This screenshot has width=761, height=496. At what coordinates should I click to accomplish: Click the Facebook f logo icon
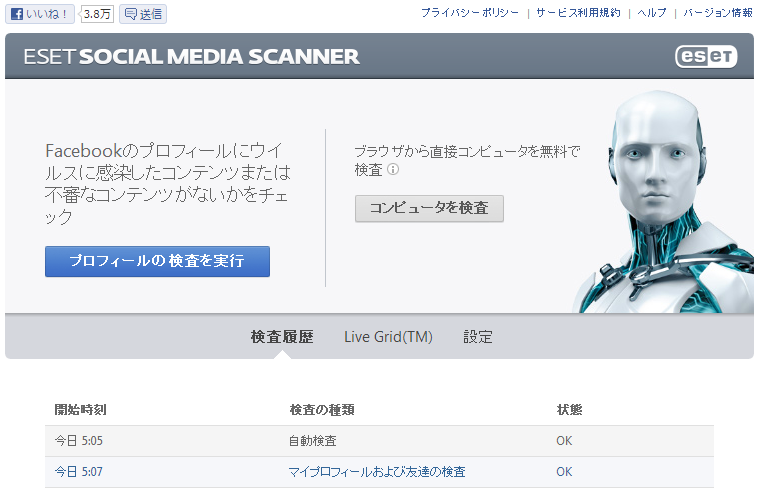[x=17, y=14]
